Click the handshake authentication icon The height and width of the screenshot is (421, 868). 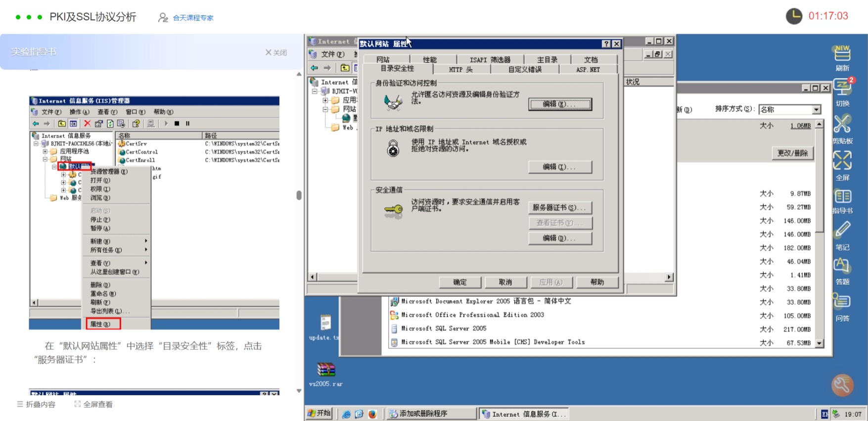coord(393,102)
